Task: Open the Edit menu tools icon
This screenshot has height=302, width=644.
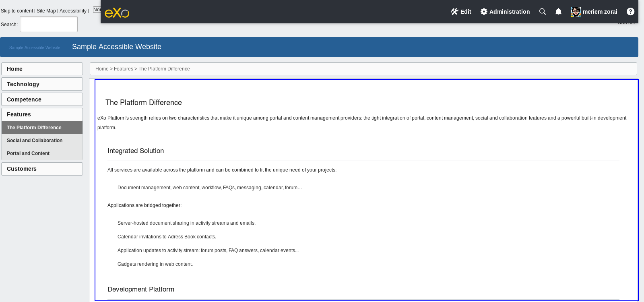Action: pos(454,12)
